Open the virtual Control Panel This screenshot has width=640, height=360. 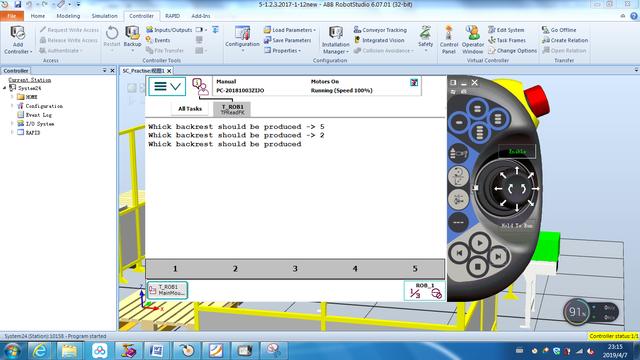(449, 40)
